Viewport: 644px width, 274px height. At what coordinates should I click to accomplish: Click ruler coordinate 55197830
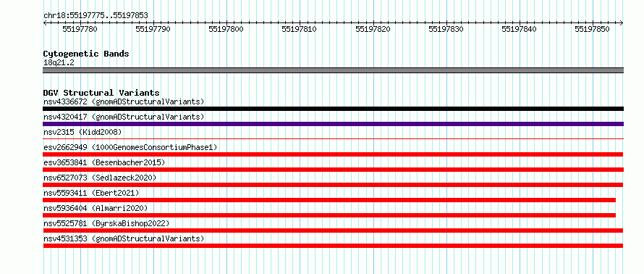(446, 30)
